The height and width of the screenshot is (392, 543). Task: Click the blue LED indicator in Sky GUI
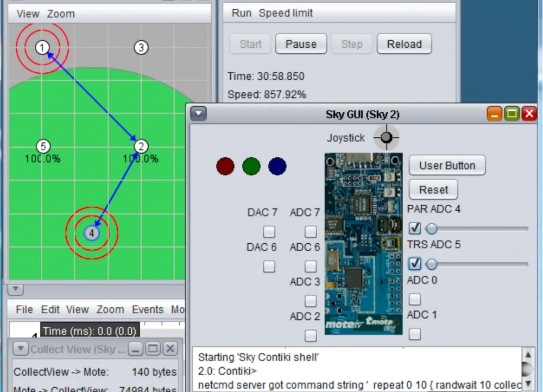coord(277,167)
